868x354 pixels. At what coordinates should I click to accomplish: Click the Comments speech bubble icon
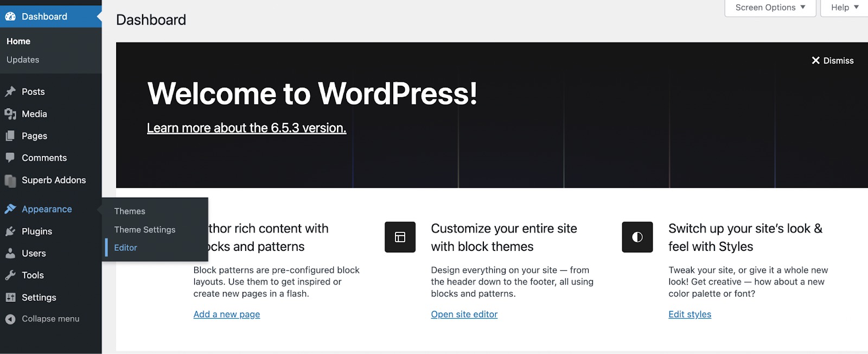click(10, 158)
